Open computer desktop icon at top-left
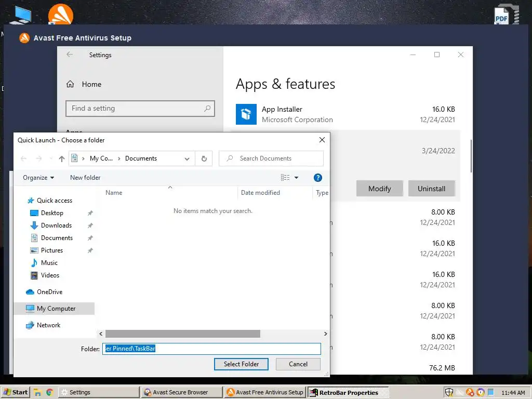The height and width of the screenshot is (399, 532). [21, 14]
